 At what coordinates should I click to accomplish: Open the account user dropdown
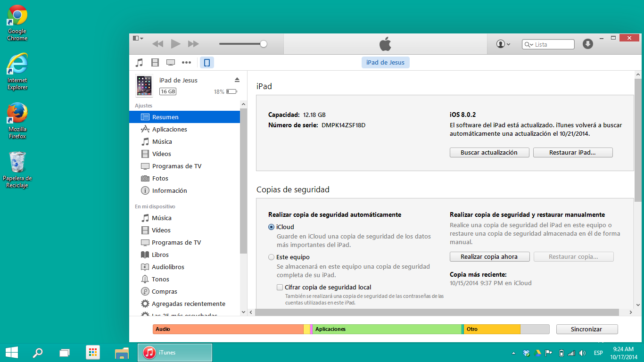(x=503, y=44)
